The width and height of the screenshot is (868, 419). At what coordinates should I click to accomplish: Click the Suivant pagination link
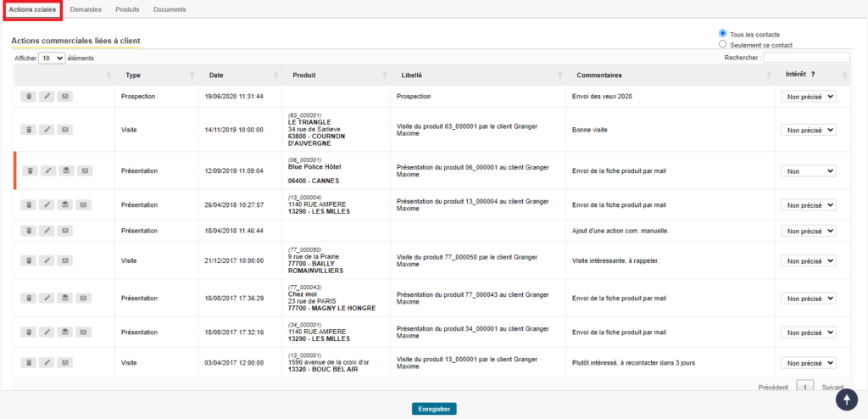832,387
